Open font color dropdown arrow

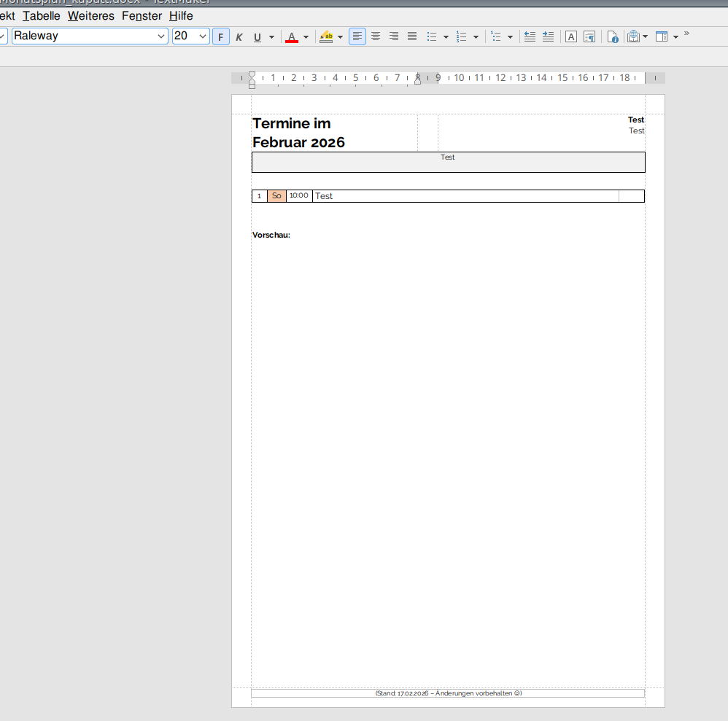tap(306, 37)
